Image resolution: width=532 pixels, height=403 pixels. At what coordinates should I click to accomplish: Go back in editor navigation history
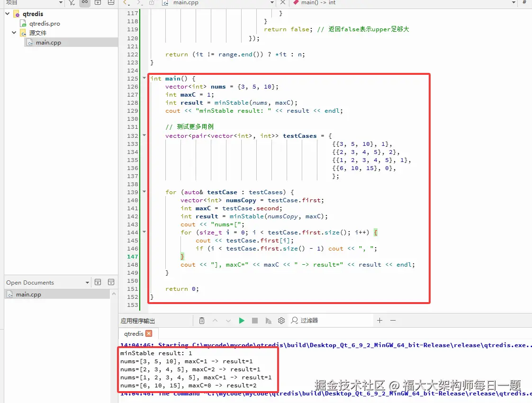tap(126, 3)
